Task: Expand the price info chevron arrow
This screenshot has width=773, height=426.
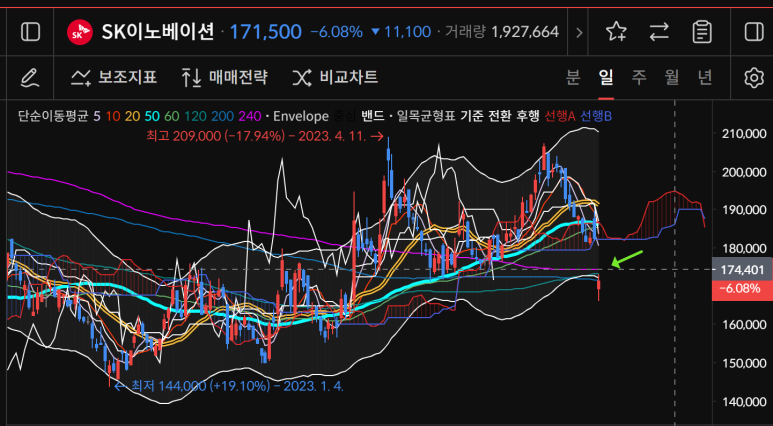Action: tap(579, 33)
